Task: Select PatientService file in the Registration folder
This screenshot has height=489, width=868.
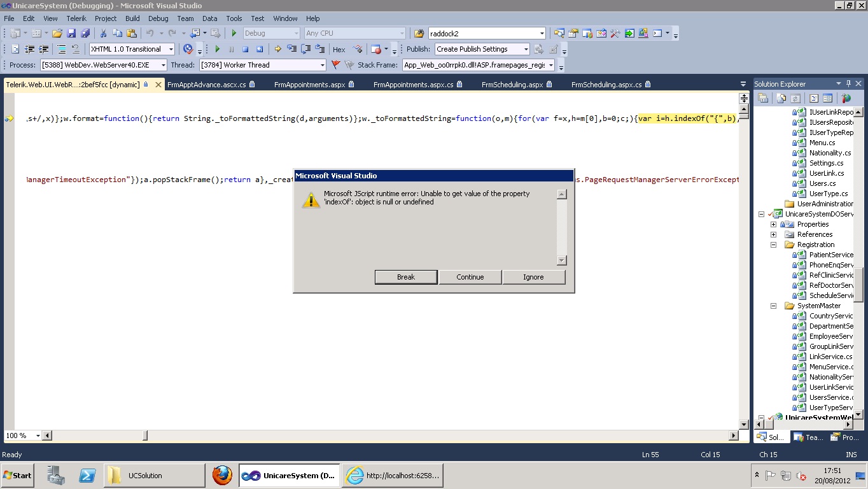Action: 831,255
